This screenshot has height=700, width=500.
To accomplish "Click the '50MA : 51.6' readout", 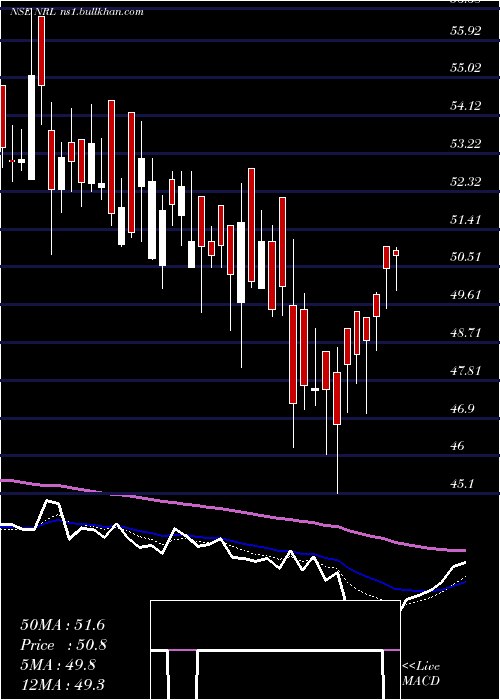I will (x=62, y=625).
